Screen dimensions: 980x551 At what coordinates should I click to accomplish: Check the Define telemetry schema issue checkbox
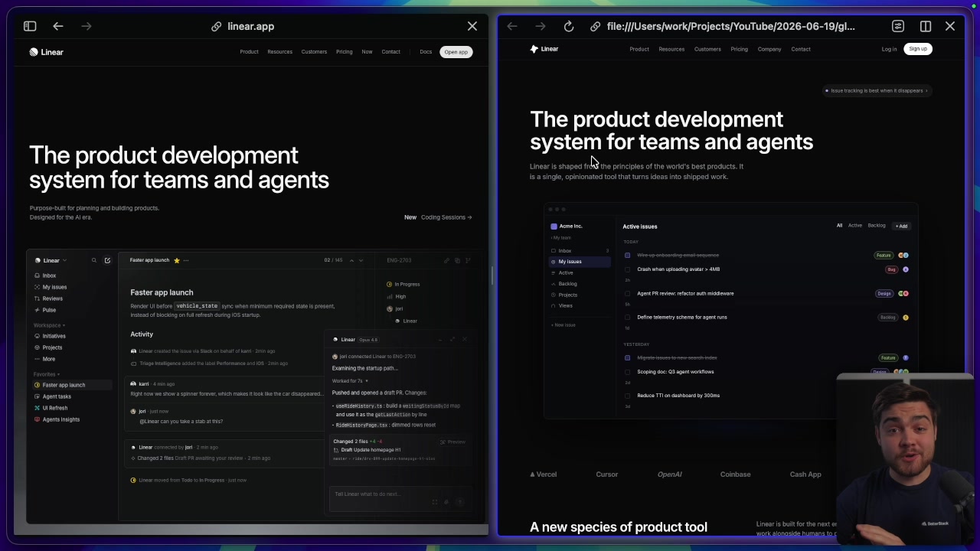tap(628, 317)
